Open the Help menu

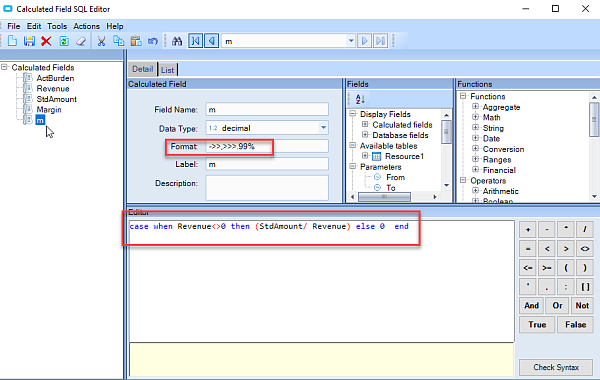pos(115,26)
